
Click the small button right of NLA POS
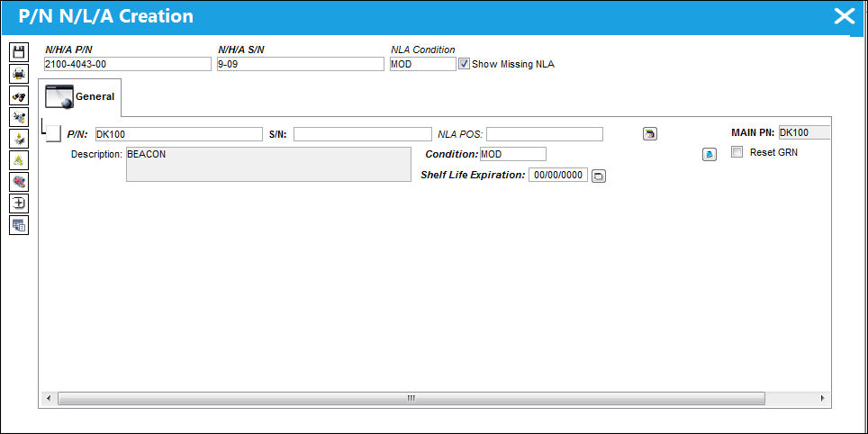[x=650, y=134]
